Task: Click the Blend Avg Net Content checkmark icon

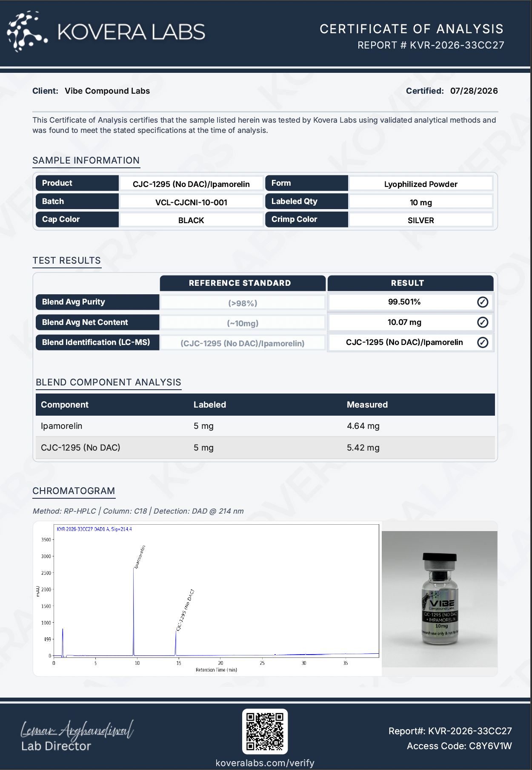Action: [483, 322]
